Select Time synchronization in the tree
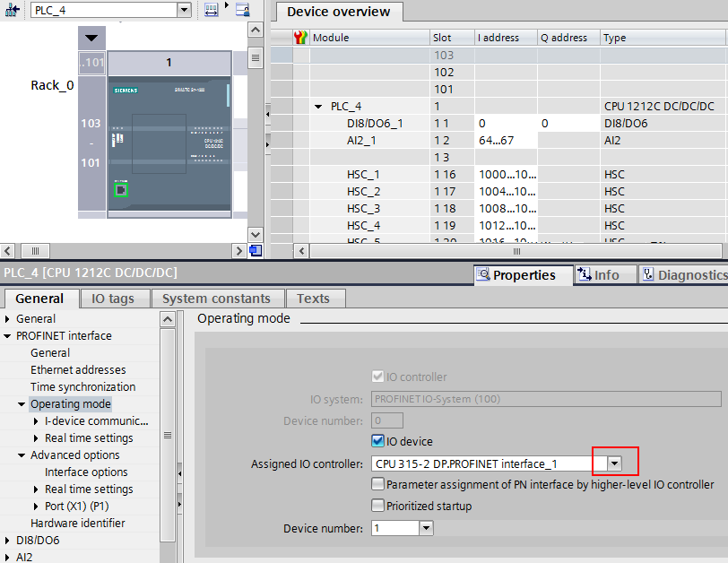Image resolution: width=728 pixels, height=563 pixels. coord(83,387)
